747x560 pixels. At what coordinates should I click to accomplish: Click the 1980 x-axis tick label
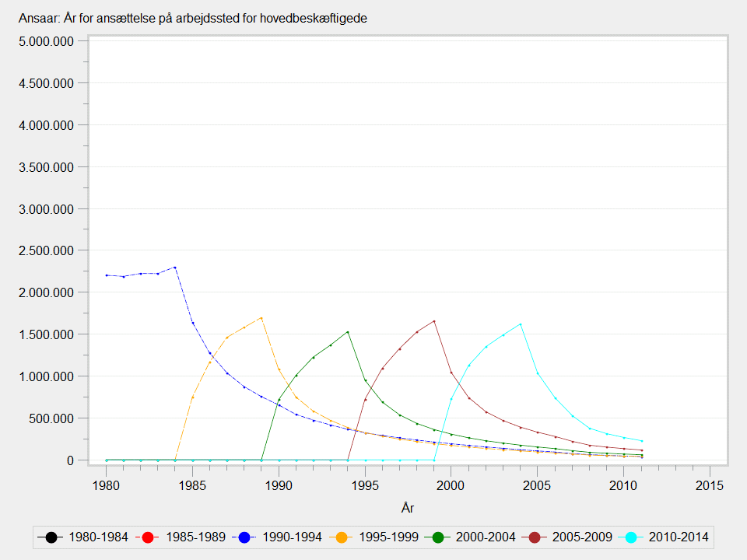tap(107, 485)
